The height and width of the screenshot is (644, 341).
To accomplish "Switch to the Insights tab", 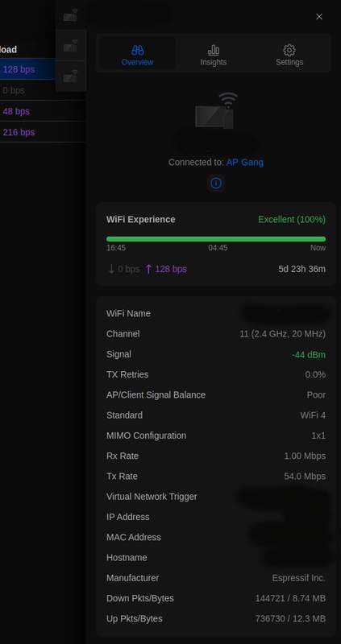I will pos(213,56).
